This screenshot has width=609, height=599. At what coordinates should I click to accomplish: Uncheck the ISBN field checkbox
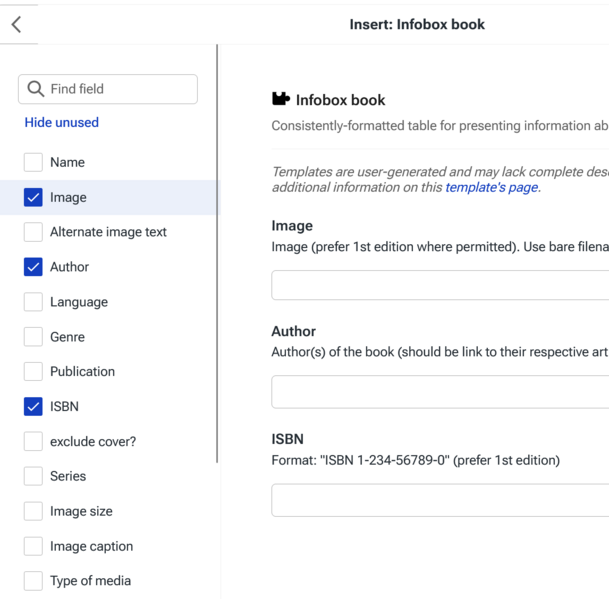pos(33,406)
